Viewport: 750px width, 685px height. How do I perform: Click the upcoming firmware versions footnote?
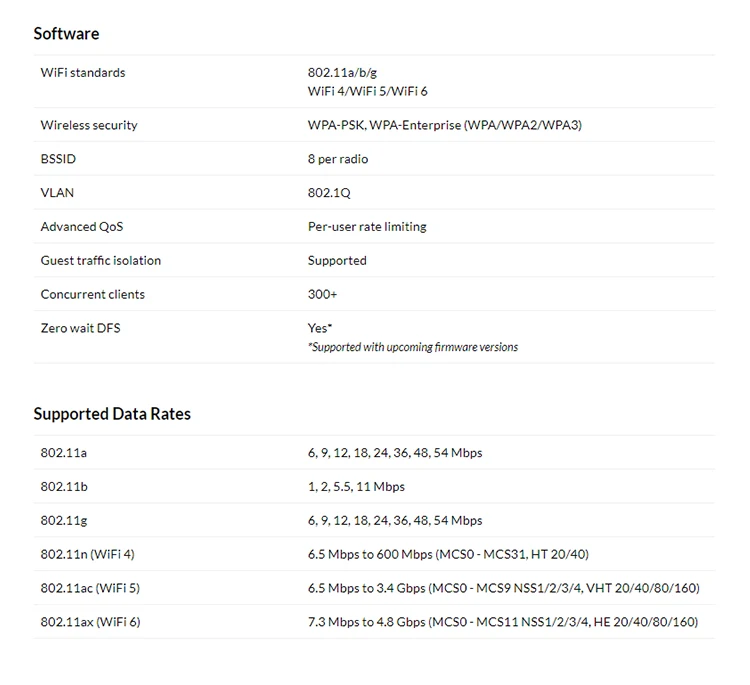pyautogui.click(x=412, y=347)
